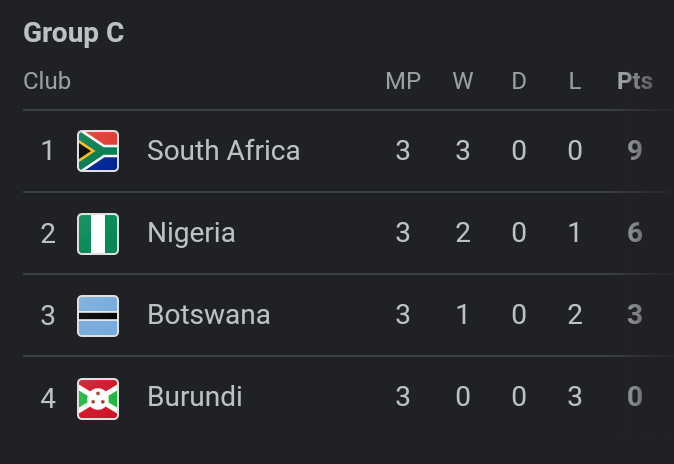Image resolution: width=674 pixels, height=464 pixels.
Task: Click the W column header
Action: tap(463, 82)
